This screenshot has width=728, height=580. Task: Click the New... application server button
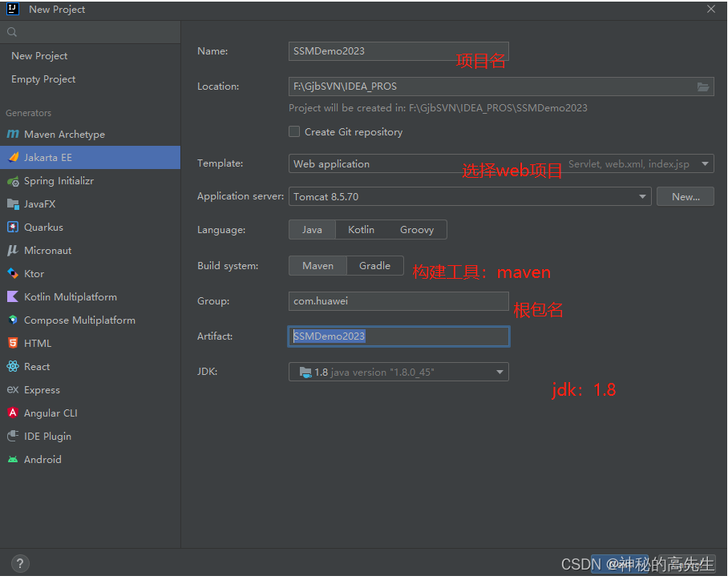[686, 197]
